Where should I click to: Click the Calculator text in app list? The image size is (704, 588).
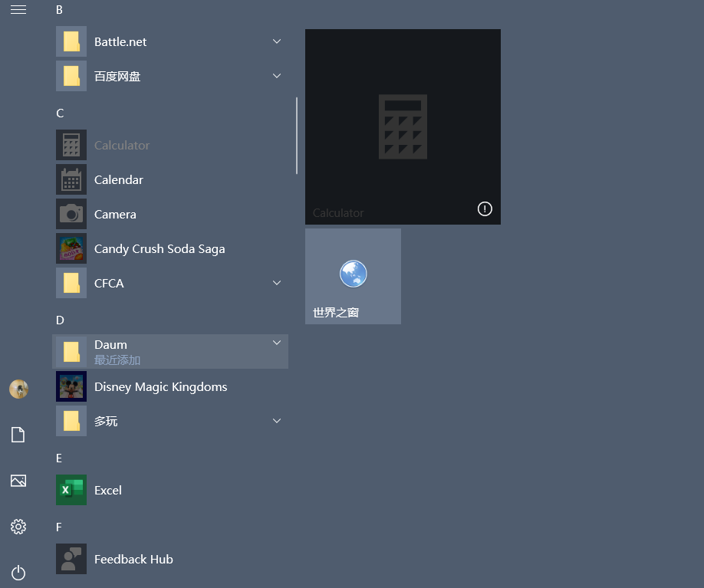(122, 146)
